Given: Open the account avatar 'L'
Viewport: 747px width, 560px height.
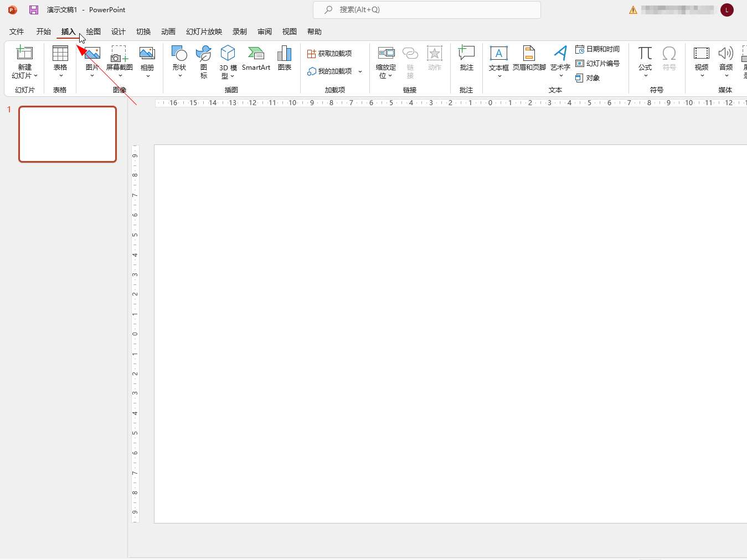Looking at the screenshot, I should [x=727, y=10].
